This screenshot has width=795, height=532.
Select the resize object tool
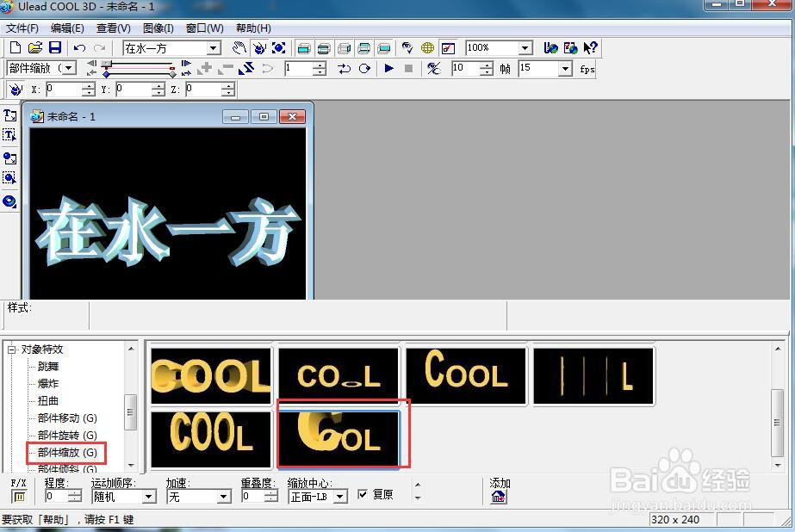[279, 47]
